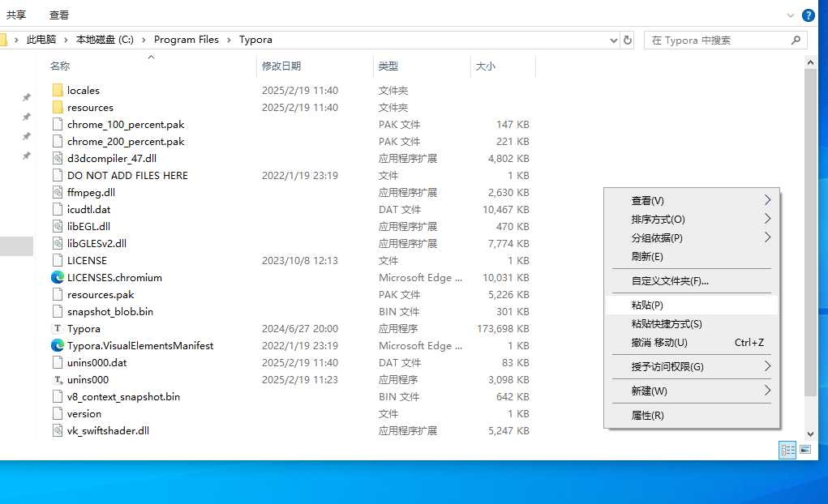The image size is (828, 504).
Task: Select the resources.pak file icon
Action: click(x=58, y=294)
